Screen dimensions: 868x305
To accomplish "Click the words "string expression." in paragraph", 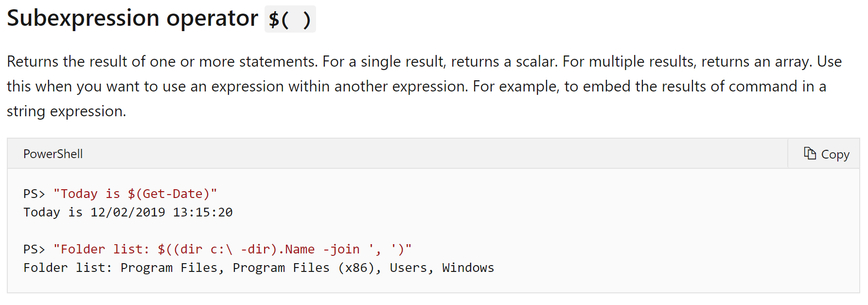I will [x=66, y=111].
